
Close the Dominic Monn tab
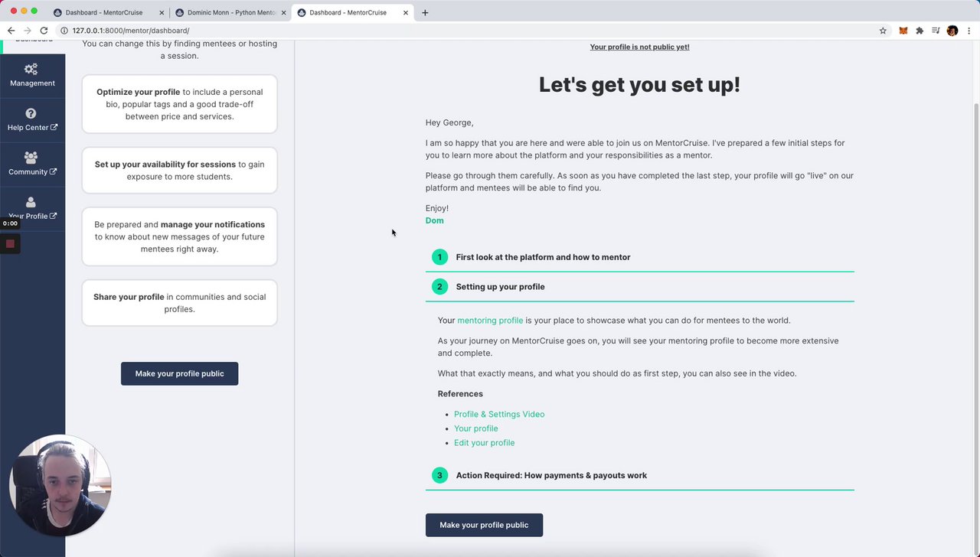coord(283,12)
